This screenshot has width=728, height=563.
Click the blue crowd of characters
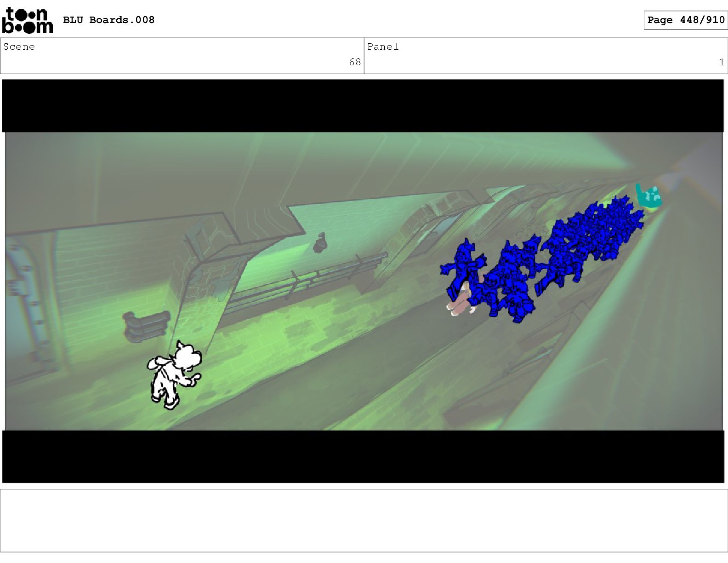(541, 259)
